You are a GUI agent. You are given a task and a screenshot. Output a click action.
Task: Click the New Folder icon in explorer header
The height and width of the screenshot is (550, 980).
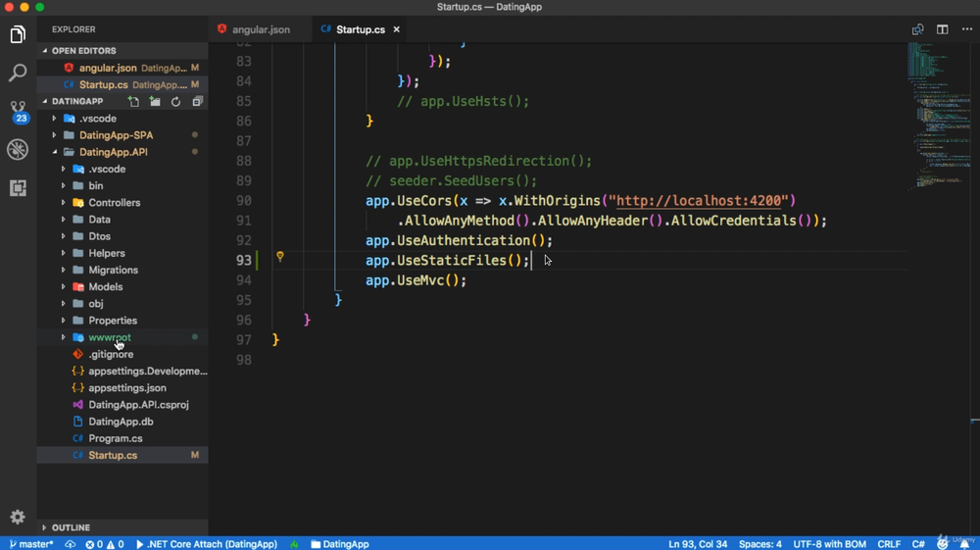pos(155,101)
